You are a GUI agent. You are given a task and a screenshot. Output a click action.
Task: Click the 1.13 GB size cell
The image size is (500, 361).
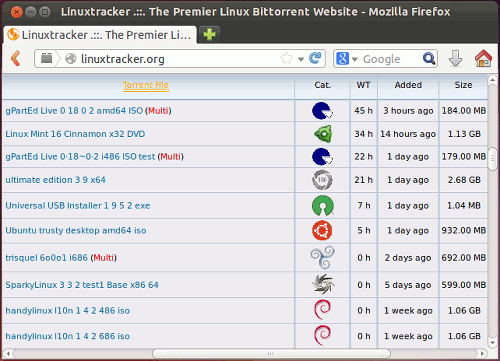coord(464,134)
